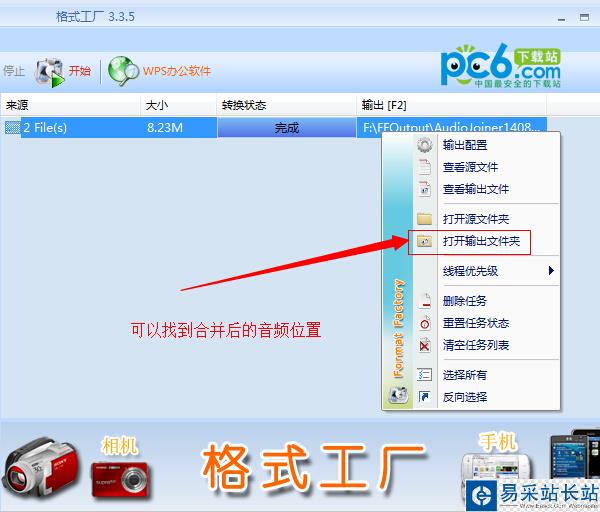Click the 打开输出文件夹 folder icon

pos(424,241)
